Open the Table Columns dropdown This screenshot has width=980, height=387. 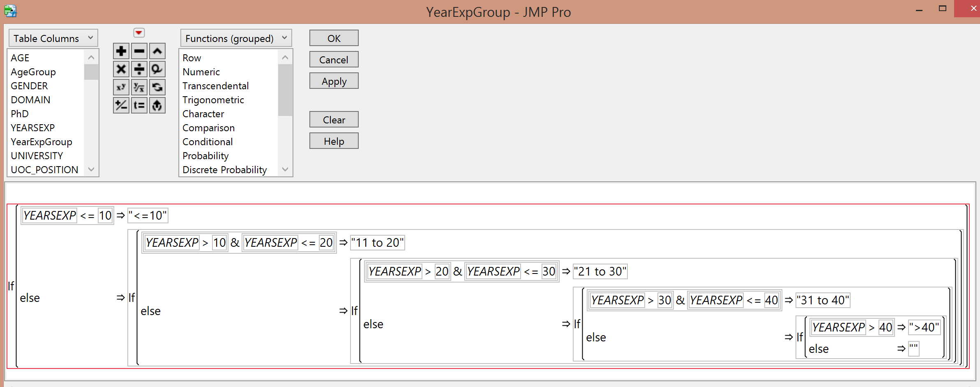(53, 38)
